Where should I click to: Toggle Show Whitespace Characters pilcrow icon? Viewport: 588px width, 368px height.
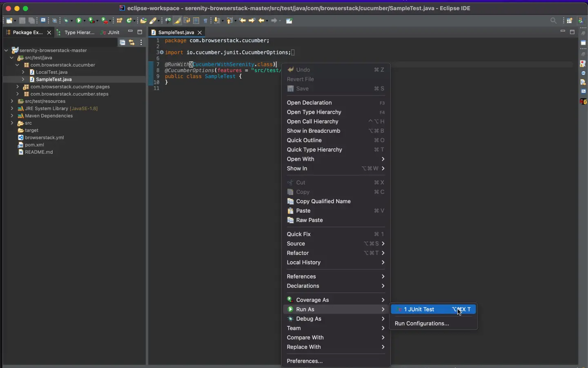(x=206, y=20)
